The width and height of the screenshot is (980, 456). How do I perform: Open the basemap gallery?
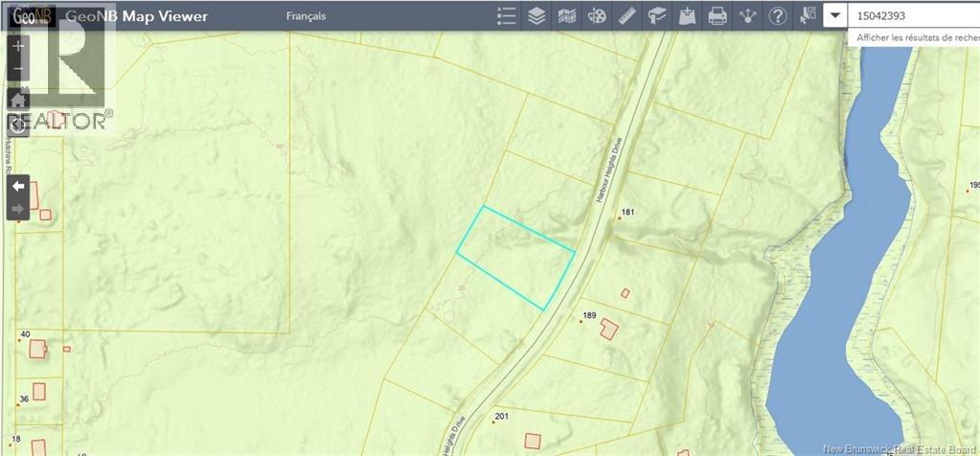pyautogui.click(x=567, y=16)
